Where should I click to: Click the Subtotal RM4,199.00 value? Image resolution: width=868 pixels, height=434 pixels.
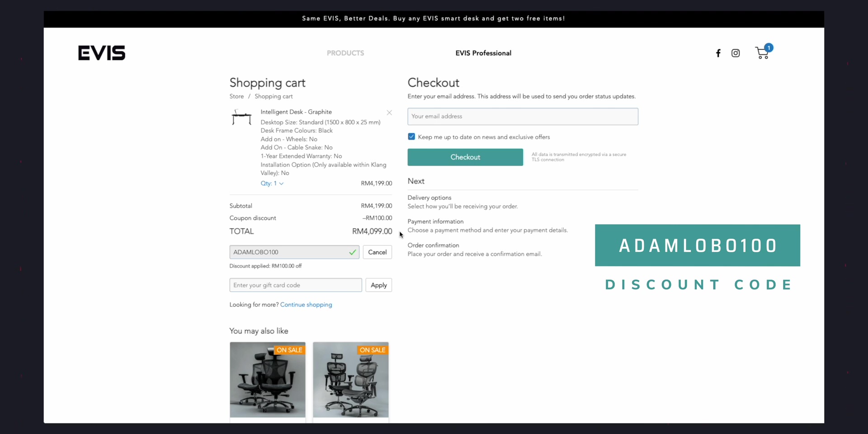pyautogui.click(x=376, y=206)
